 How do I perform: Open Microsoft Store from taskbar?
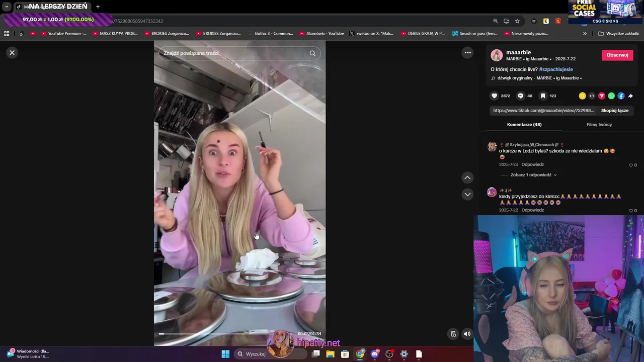[x=345, y=354]
